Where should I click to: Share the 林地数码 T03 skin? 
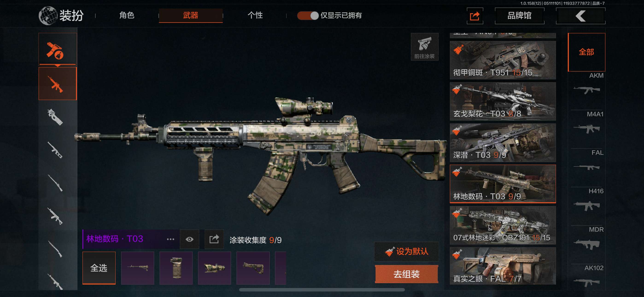point(214,239)
